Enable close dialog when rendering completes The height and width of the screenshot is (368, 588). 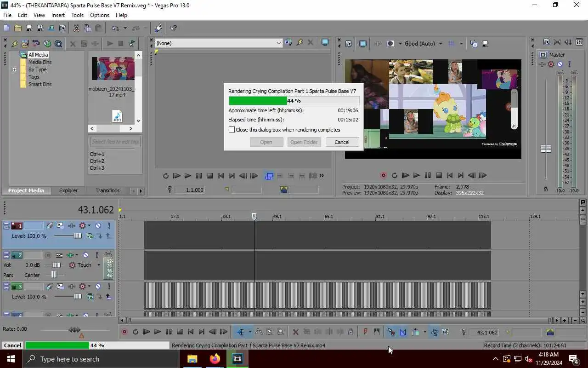(232, 130)
